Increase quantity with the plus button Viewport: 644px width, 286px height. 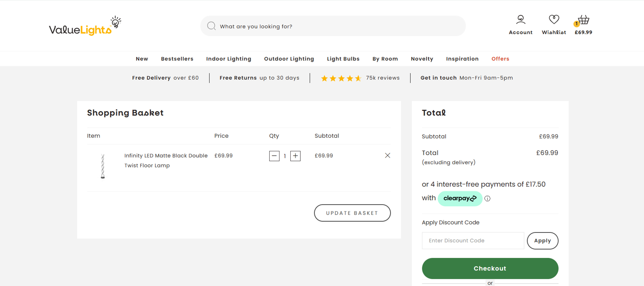[295, 156]
